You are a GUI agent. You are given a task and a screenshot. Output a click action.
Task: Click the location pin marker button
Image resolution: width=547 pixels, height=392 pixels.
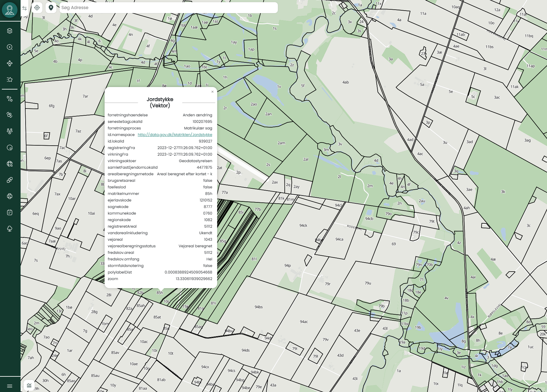[x=51, y=8]
